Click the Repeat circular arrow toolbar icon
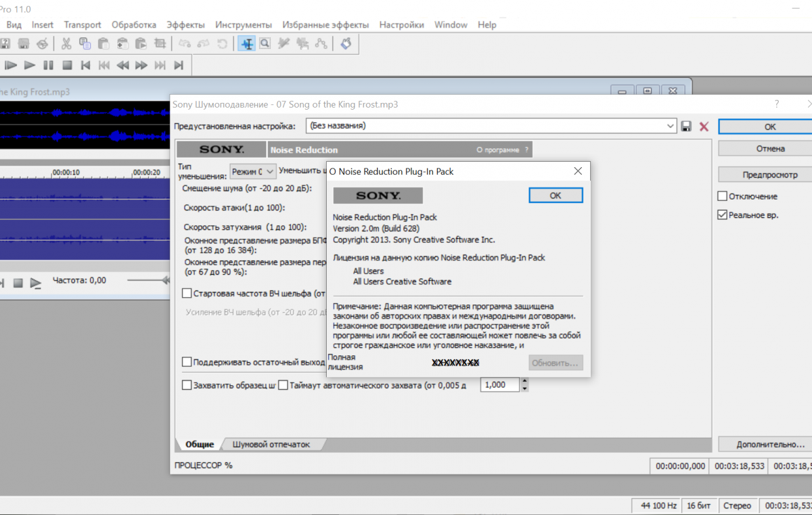Screen dimensions: 812x515 (x=222, y=44)
